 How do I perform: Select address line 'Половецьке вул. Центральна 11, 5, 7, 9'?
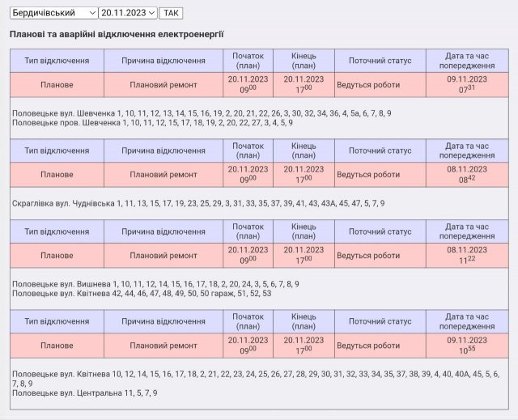pos(84,393)
